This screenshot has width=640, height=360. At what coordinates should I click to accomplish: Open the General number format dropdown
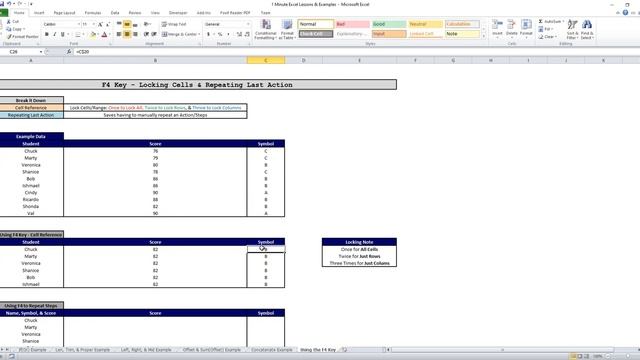pos(248,24)
